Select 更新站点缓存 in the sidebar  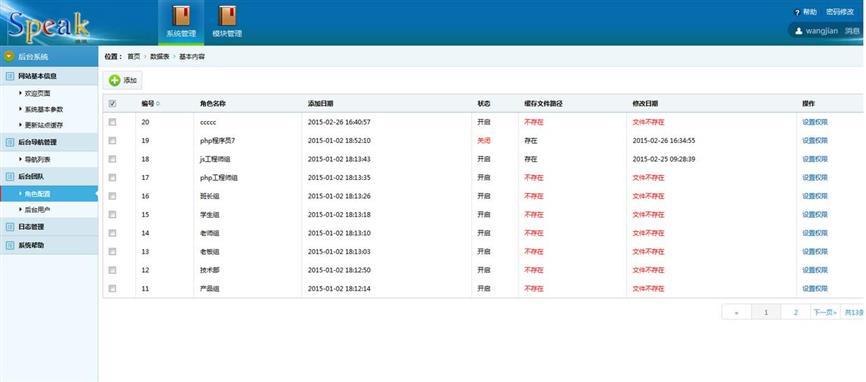(x=44, y=125)
